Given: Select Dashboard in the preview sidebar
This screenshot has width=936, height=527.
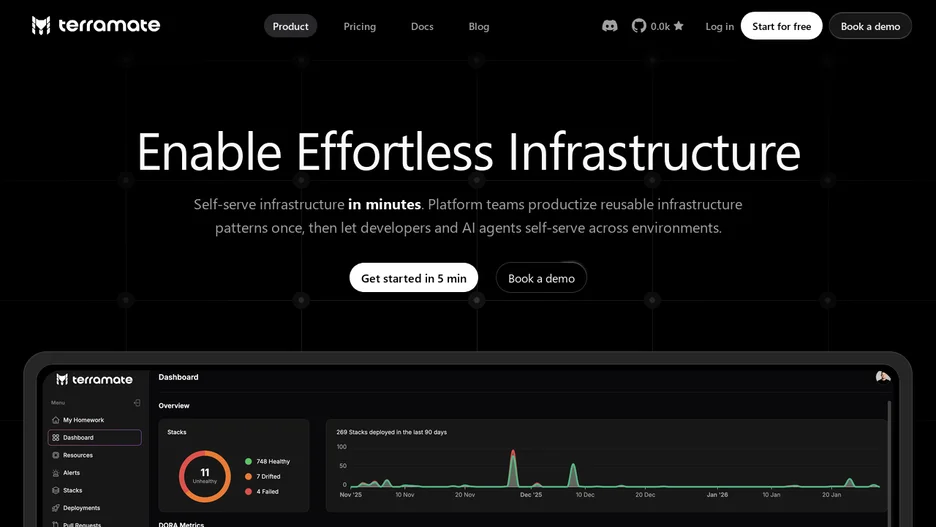Looking at the screenshot, I should [x=94, y=437].
